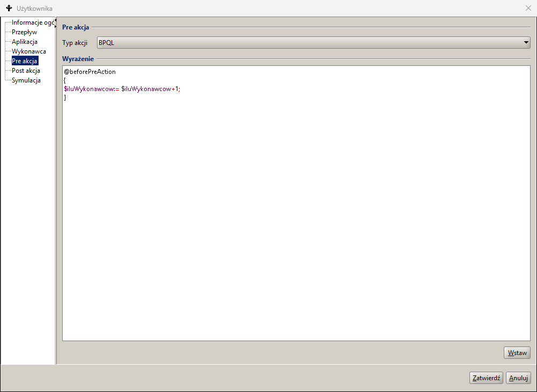Open the Aplikacja section

point(25,42)
